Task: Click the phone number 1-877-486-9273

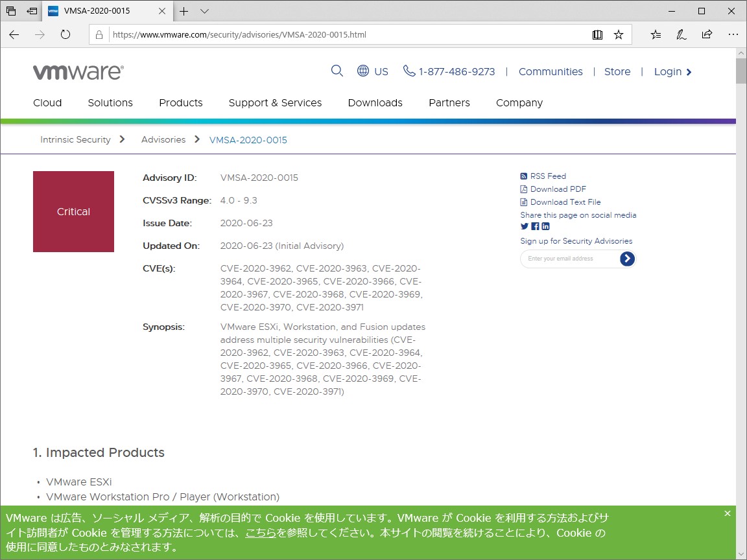Action: pyautogui.click(x=449, y=71)
